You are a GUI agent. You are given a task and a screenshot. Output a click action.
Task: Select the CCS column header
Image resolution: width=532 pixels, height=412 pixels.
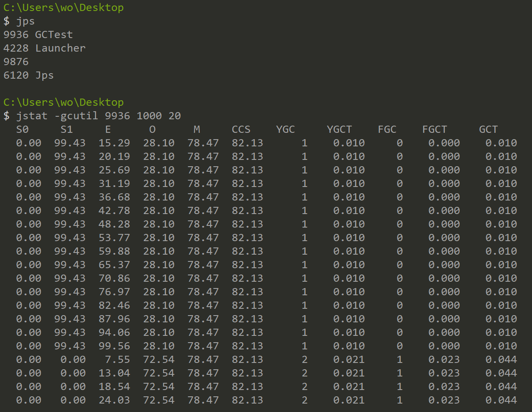[241, 129]
